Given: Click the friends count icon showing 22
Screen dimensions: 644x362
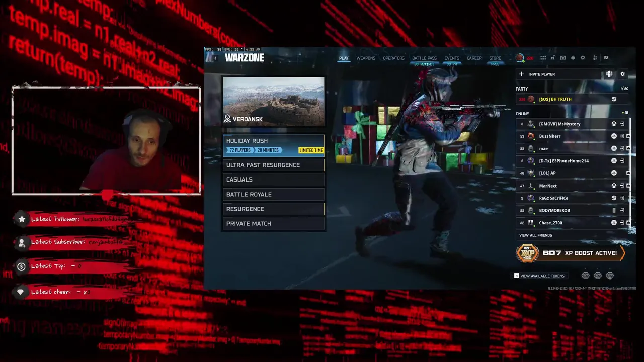Looking at the screenshot, I should (x=595, y=58).
